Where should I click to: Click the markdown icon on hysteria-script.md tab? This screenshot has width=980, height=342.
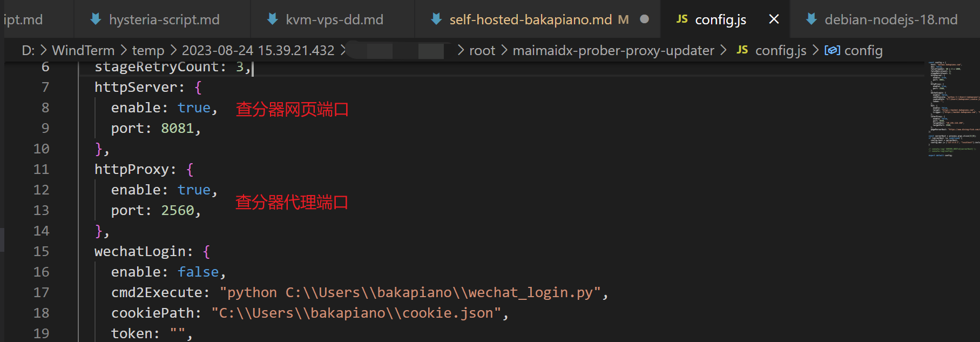click(96, 19)
